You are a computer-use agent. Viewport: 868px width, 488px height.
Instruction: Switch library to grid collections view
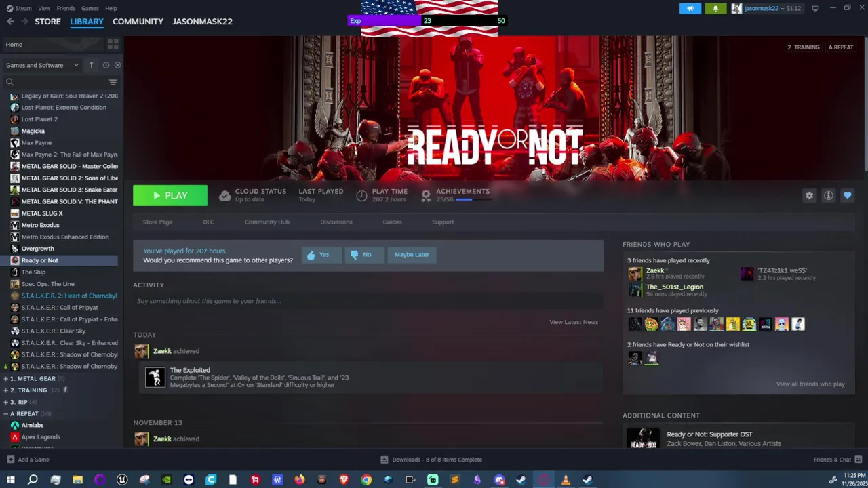pyautogui.click(x=113, y=44)
